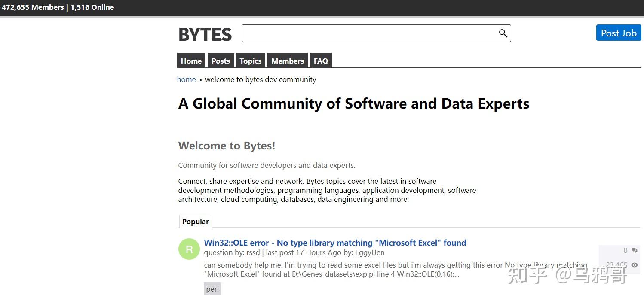644x301 pixels.
Task: Click the home breadcrumb link
Action: pyautogui.click(x=186, y=79)
